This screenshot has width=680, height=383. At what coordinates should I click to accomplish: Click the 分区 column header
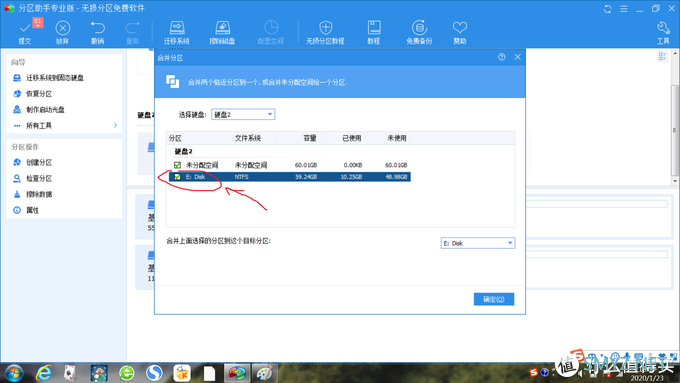point(175,138)
